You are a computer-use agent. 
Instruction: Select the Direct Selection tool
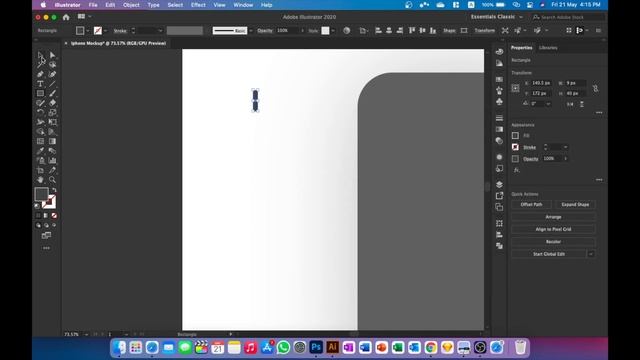[53, 55]
